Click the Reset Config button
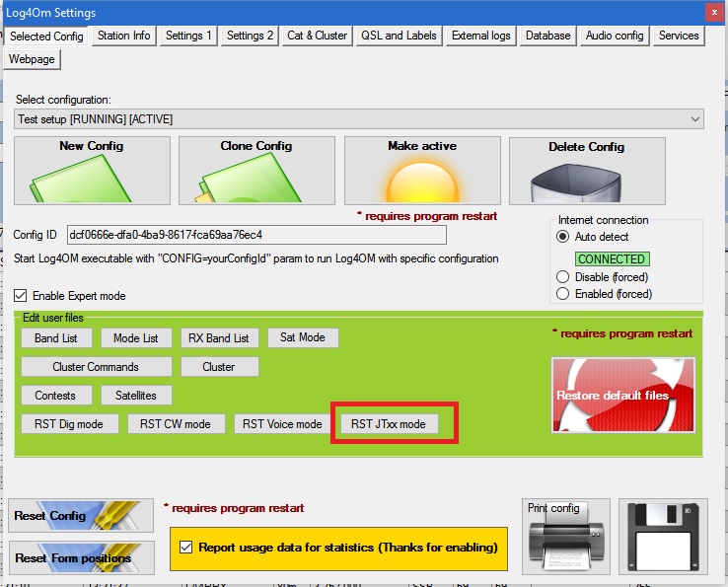The width and height of the screenshot is (728, 587). [x=81, y=516]
